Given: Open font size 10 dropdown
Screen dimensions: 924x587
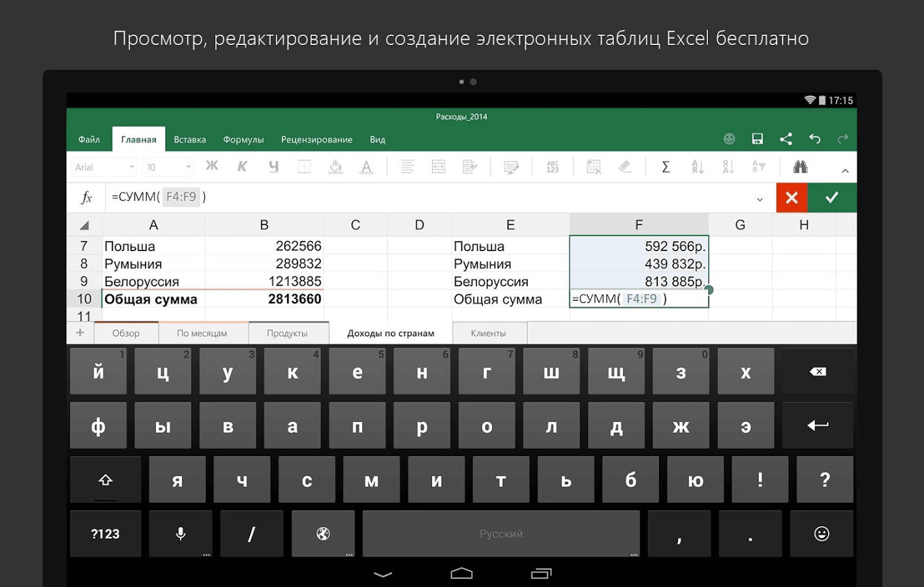Looking at the screenshot, I should pos(168,167).
